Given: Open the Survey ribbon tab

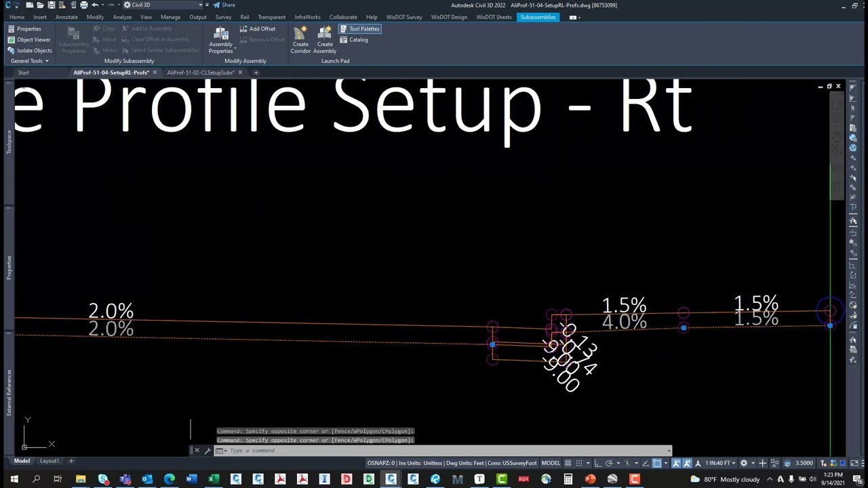Looking at the screenshot, I should coord(223,17).
